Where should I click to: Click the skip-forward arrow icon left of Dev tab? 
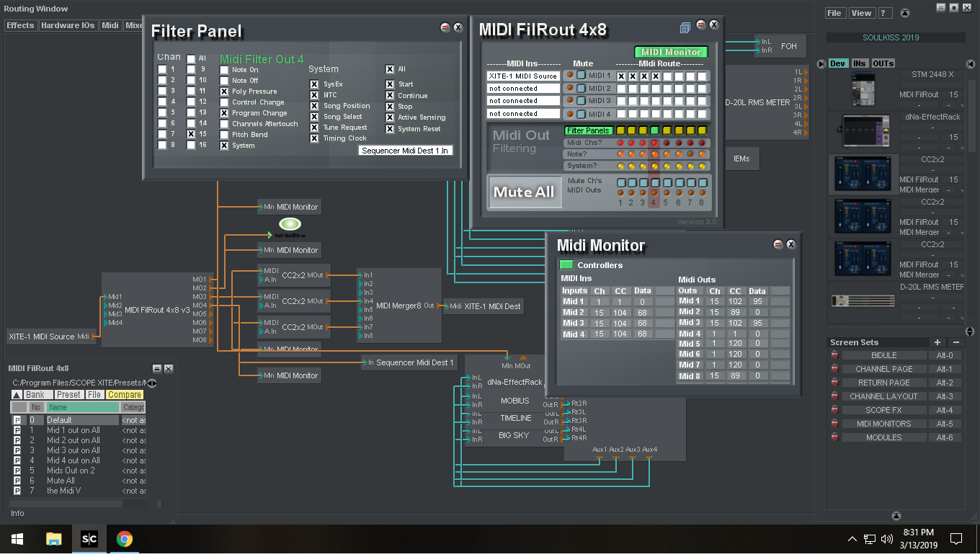point(821,63)
